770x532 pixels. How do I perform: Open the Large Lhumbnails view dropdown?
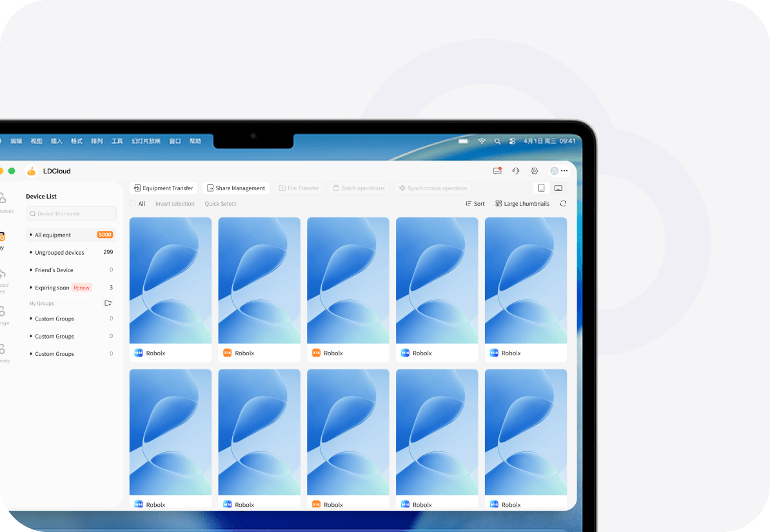pyautogui.click(x=522, y=203)
